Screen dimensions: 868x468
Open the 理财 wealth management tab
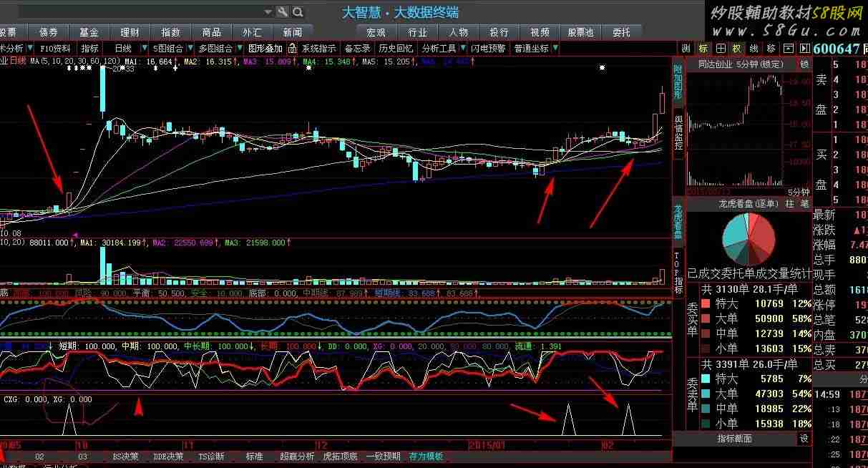coord(130,32)
